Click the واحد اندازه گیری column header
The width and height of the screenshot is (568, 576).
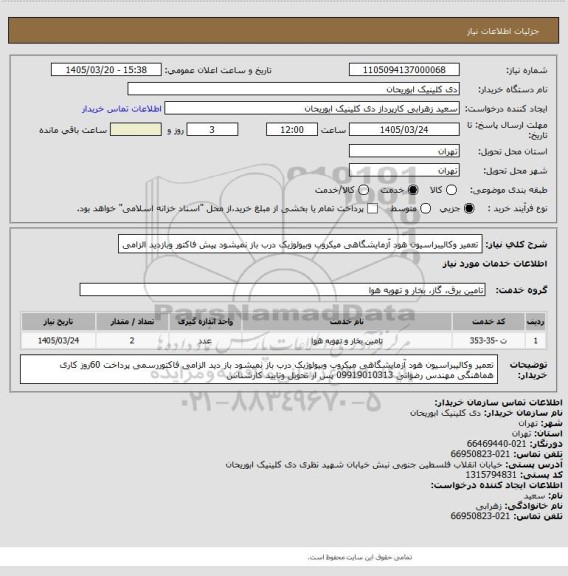205,322
